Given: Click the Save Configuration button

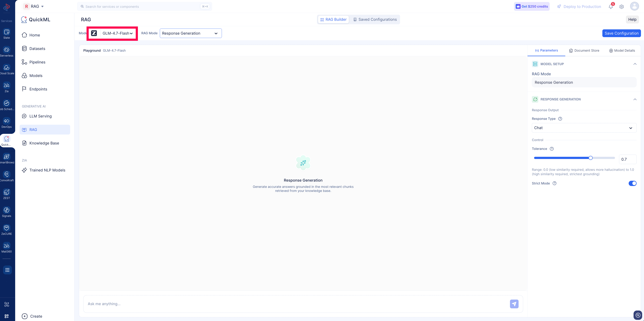Looking at the screenshot, I should pos(622,33).
